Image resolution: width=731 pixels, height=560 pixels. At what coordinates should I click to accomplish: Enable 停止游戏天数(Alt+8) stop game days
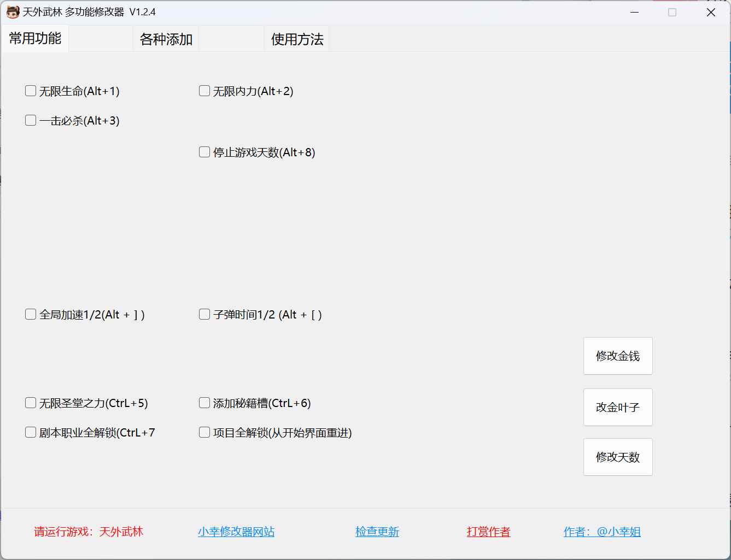[203, 151]
